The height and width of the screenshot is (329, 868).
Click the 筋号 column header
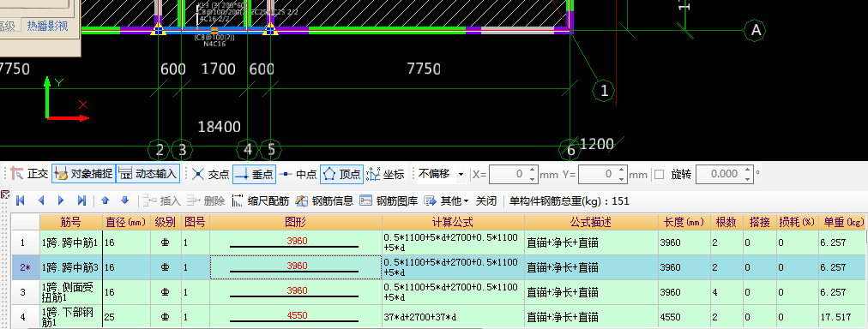pyautogui.click(x=71, y=223)
